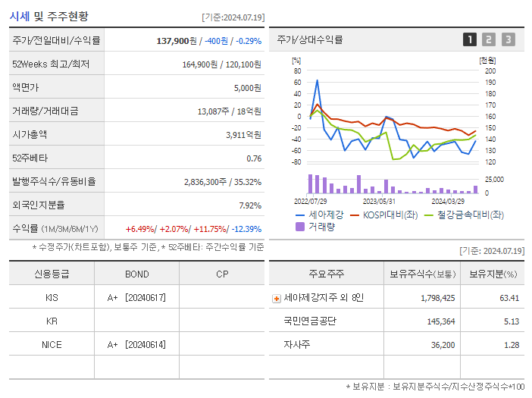Select KIS bond rating A+ [20240617]

(136, 298)
